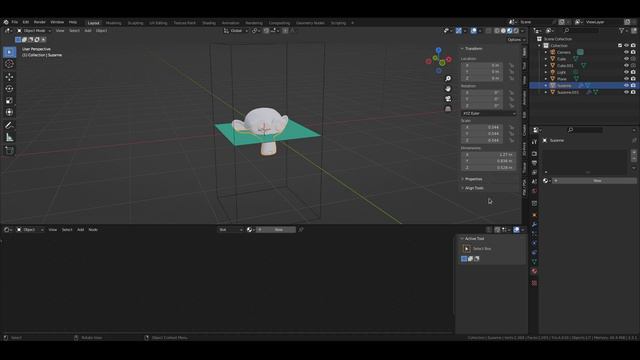Open the Global transform orientation dropdown

[236, 31]
